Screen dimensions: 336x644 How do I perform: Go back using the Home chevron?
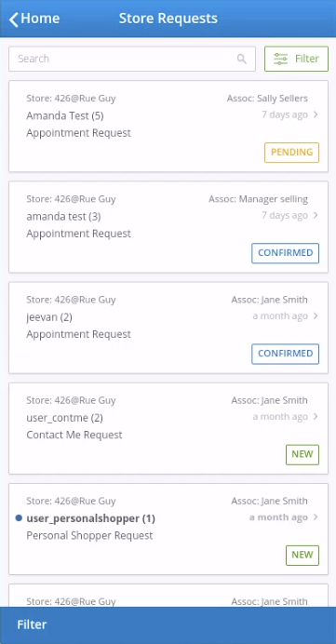click(x=14, y=20)
